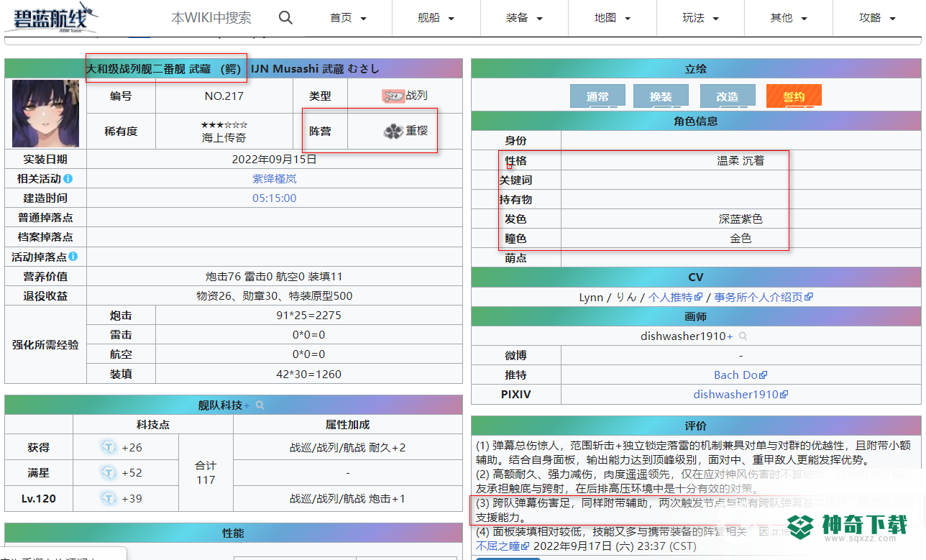Click the external link icon after 个人推特
The height and width of the screenshot is (560, 926).
pos(697,297)
